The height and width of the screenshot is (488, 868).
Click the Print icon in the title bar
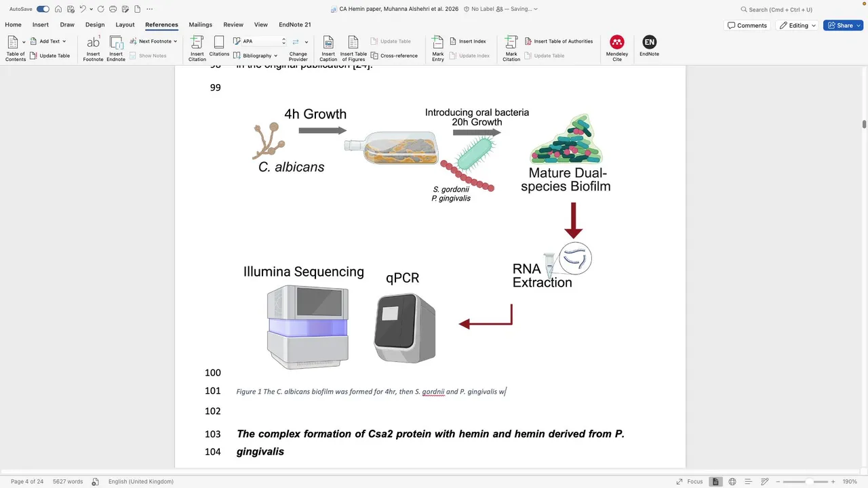[x=113, y=9]
